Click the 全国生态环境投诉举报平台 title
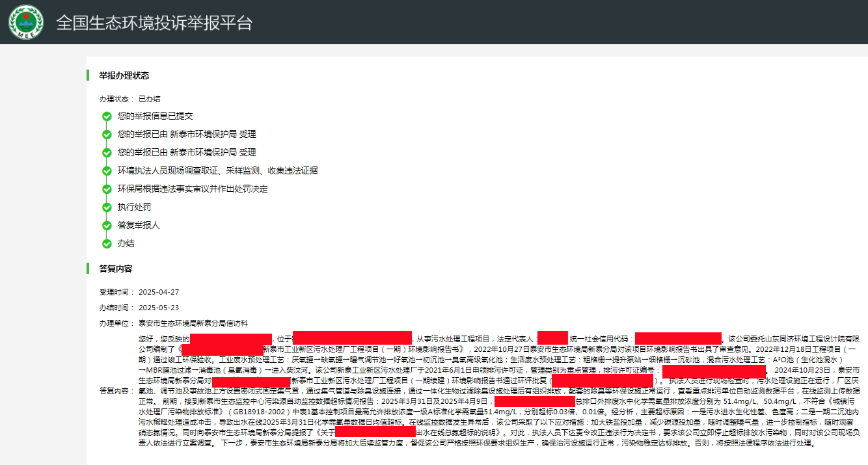Screen dimensions: 868x465 [x=154, y=23]
